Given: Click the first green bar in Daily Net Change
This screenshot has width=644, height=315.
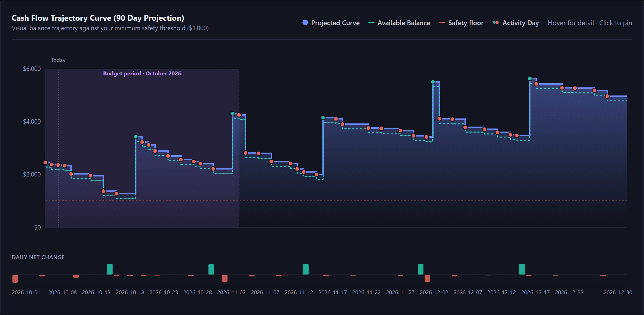Looking at the screenshot, I should click(110, 269).
